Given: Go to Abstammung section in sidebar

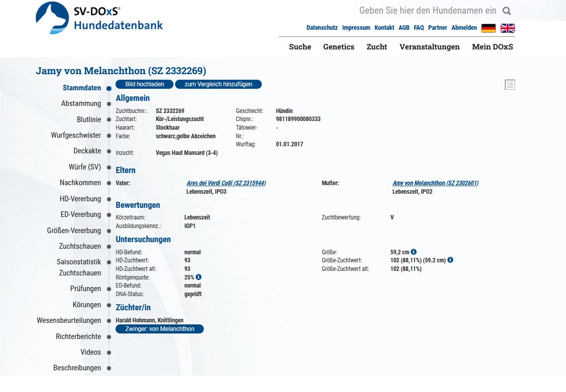Looking at the screenshot, I should click(x=81, y=103).
